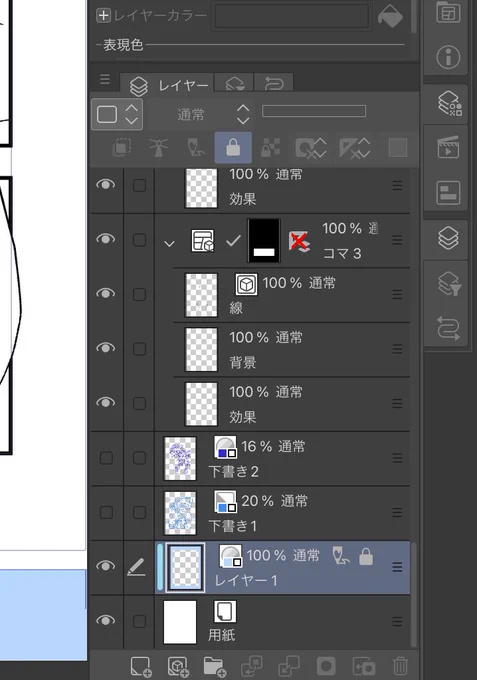The height and width of the screenshot is (680, 477).
Task: Open history panel icon in right sidebar
Action: pyautogui.click(x=448, y=328)
